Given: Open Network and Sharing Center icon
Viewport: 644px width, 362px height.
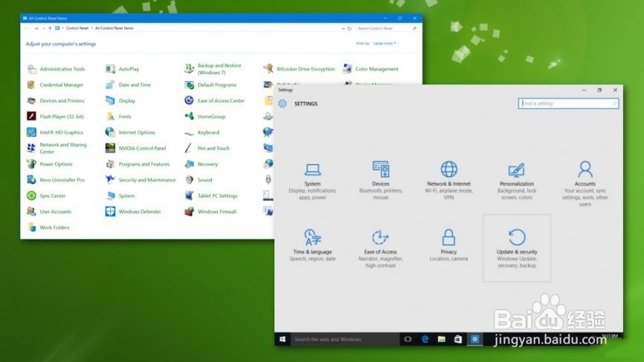Looking at the screenshot, I should (x=32, y=148).
